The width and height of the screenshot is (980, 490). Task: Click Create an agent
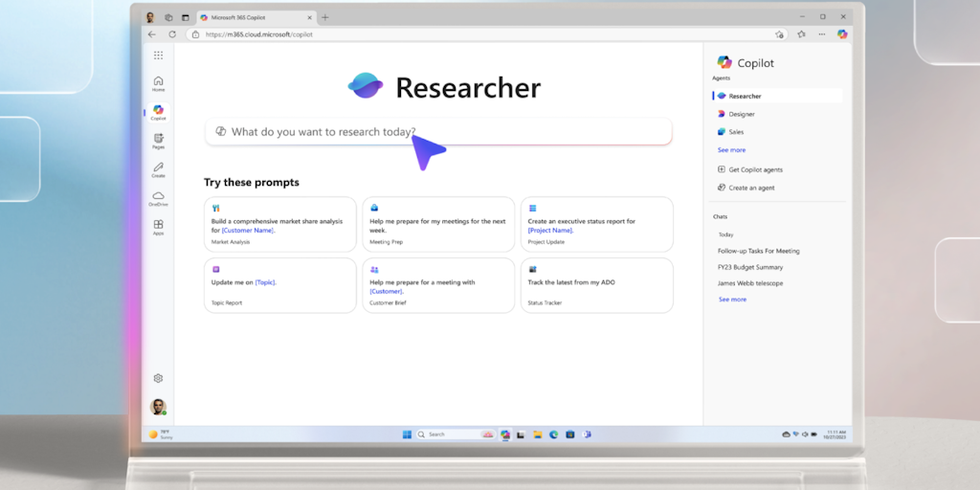tap(746, 188)
